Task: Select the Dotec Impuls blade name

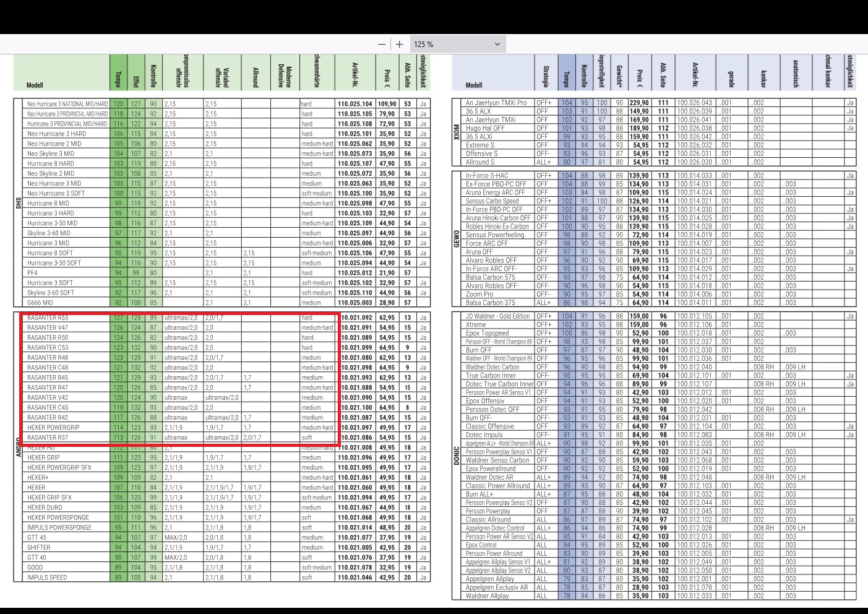Action: coord(484,435)
